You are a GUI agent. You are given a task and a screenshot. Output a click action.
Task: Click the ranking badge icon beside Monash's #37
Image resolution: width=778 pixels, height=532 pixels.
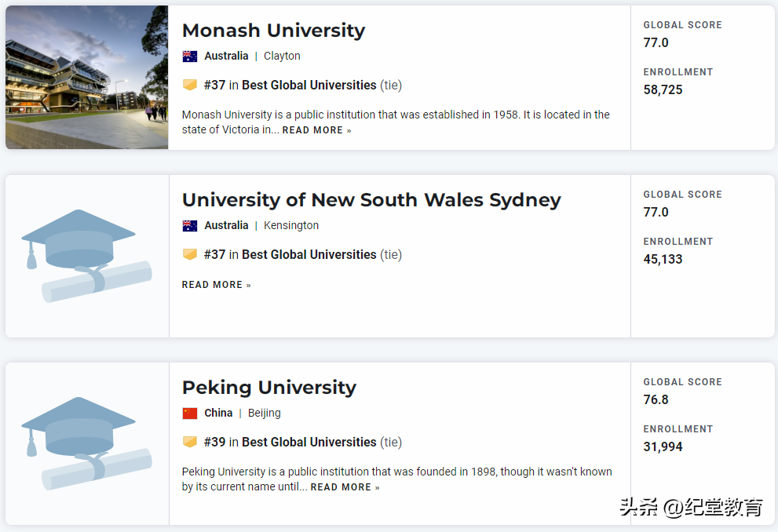pos(190,85)
